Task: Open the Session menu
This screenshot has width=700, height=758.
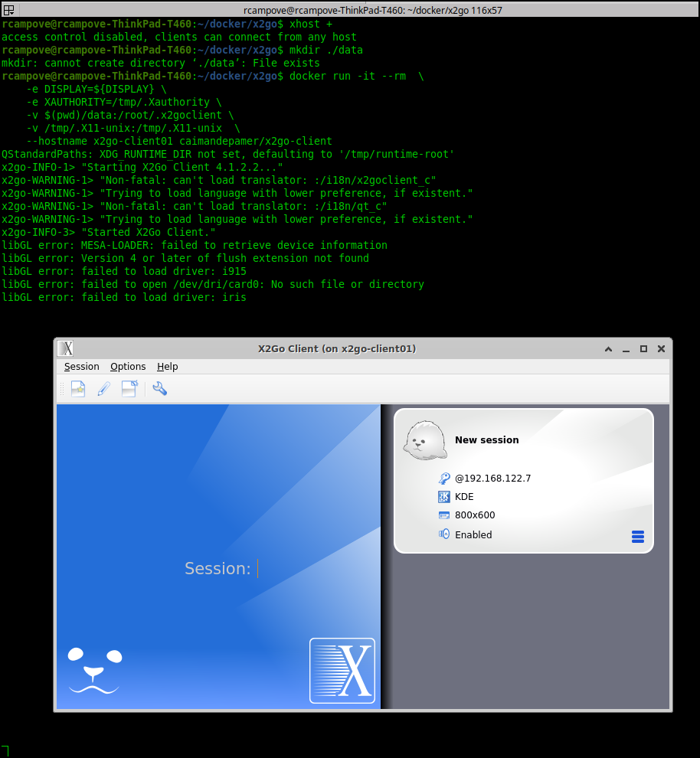Action: coord(82,367)
